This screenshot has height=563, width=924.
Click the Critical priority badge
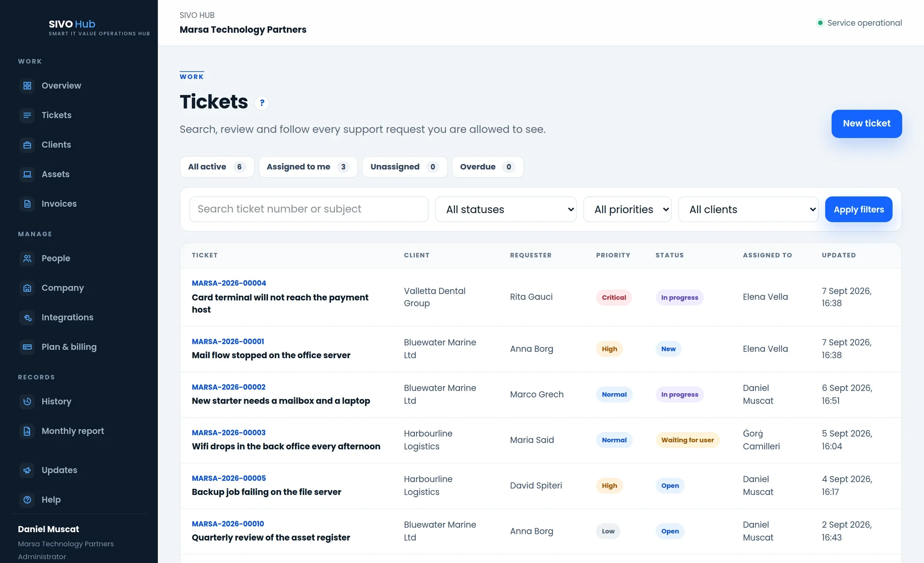(613, 297)
